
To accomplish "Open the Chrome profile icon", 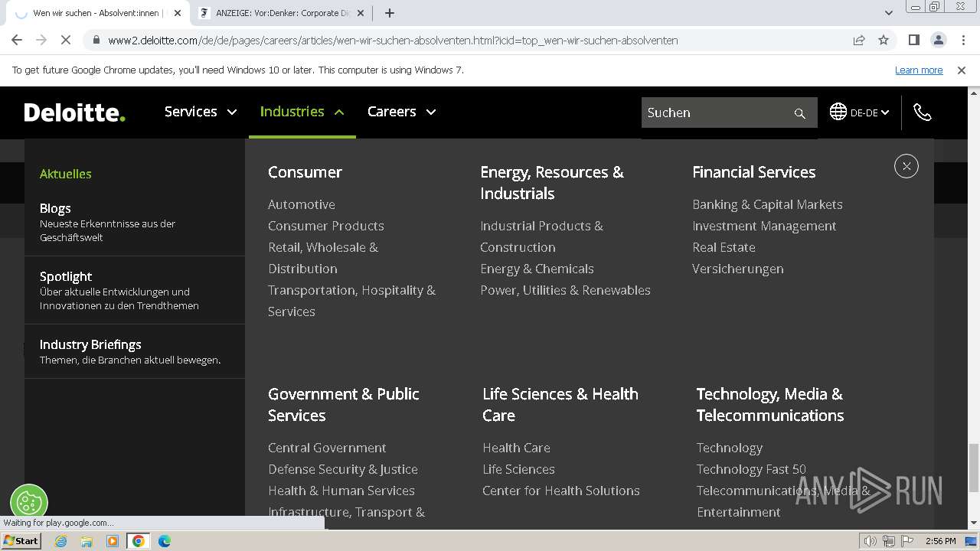I will point(938,40).
